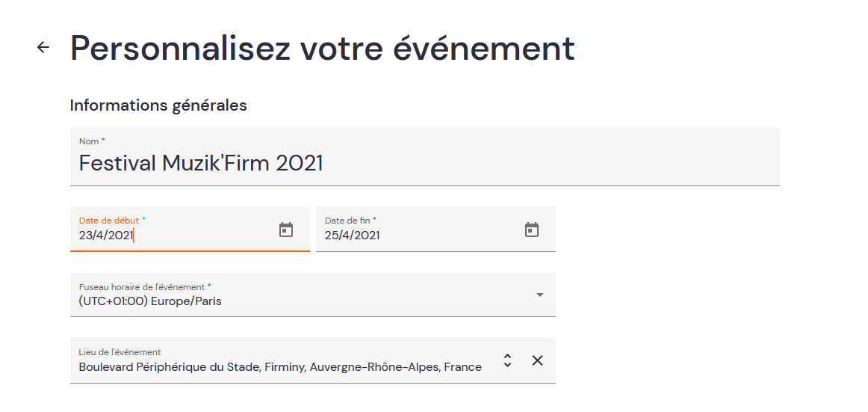868x412 pixels.
Task: Focus the start date value 23/4/2021
Action: coord(106,236)
